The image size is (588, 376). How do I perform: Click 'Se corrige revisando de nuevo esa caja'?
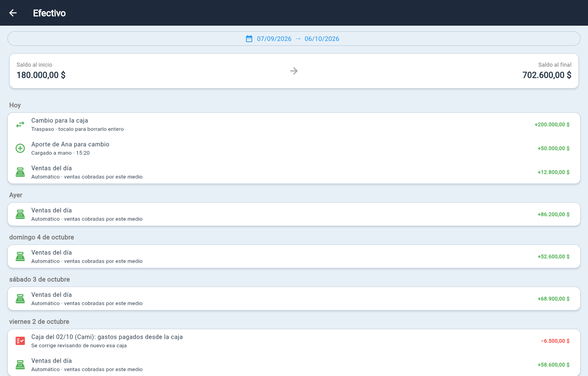point(79,345)
